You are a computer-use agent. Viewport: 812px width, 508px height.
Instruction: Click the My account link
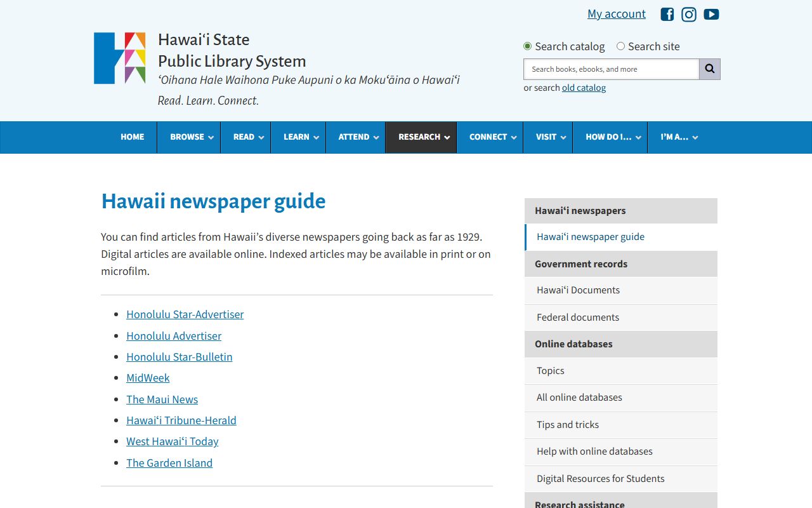pos(617,14)
